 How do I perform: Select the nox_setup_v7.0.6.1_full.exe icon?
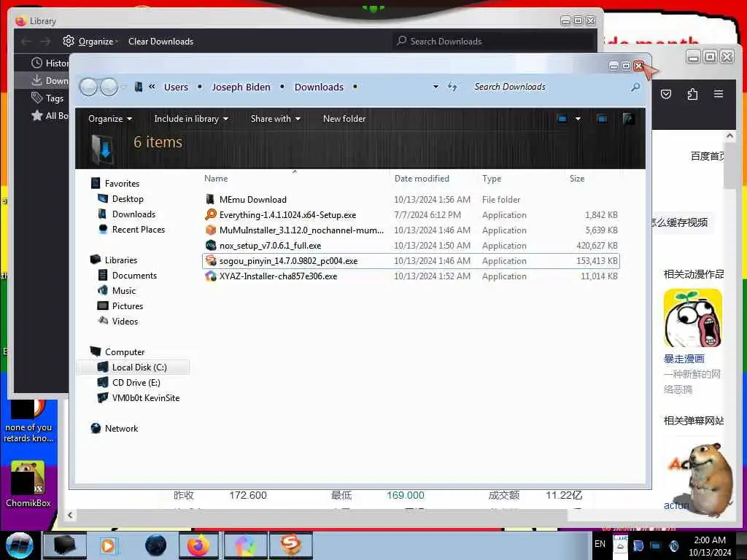(x=211, y=245)
